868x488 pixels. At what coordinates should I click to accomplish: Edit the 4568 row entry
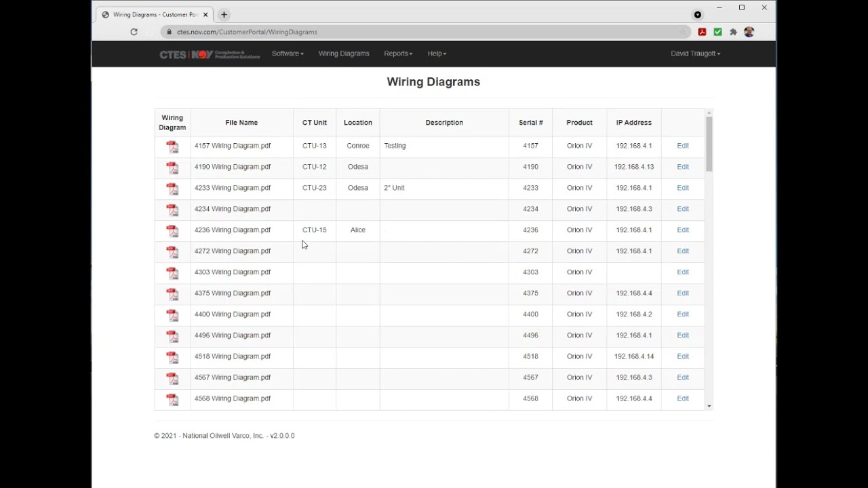[683, 398]
